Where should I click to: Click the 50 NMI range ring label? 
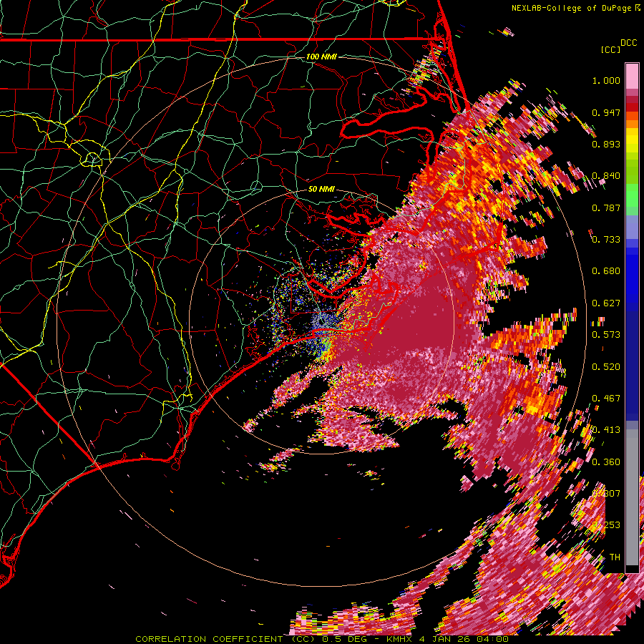click(321, 190)
